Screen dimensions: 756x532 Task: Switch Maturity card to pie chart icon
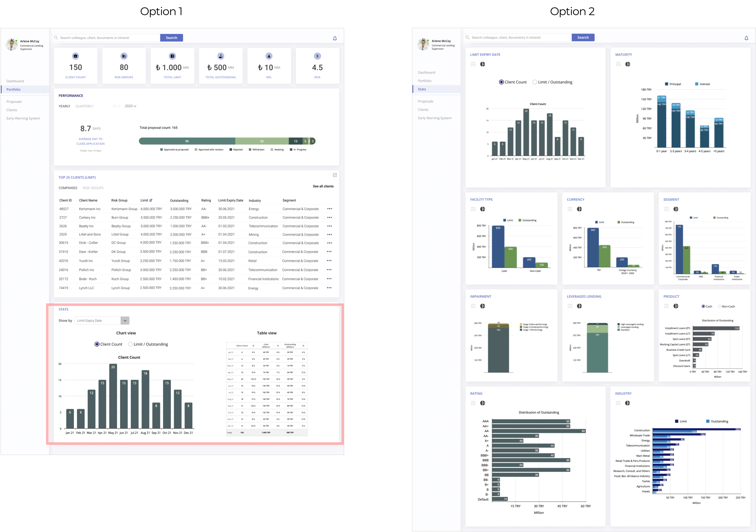(628, 64)
